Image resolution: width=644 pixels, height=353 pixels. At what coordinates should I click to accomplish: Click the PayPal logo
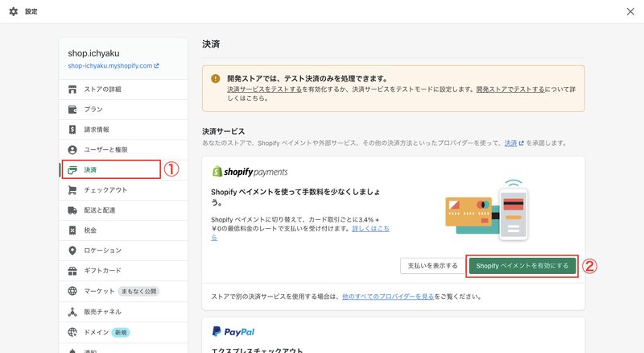233,331
